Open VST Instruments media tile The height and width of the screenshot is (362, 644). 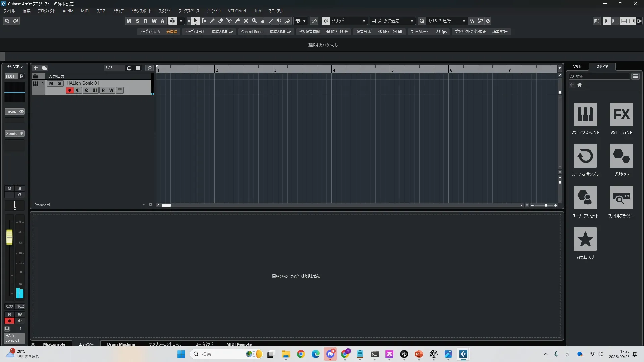pos(585,114)
